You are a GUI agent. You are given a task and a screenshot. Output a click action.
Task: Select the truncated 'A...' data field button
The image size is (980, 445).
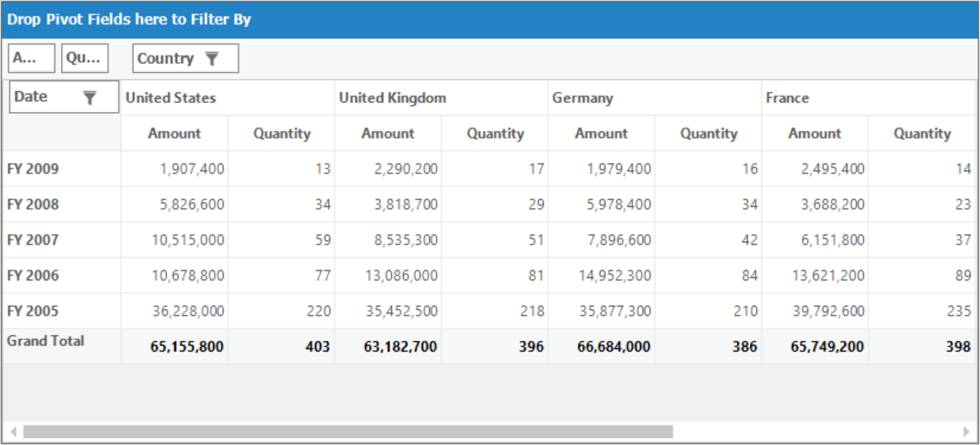[x=32, y=58]
